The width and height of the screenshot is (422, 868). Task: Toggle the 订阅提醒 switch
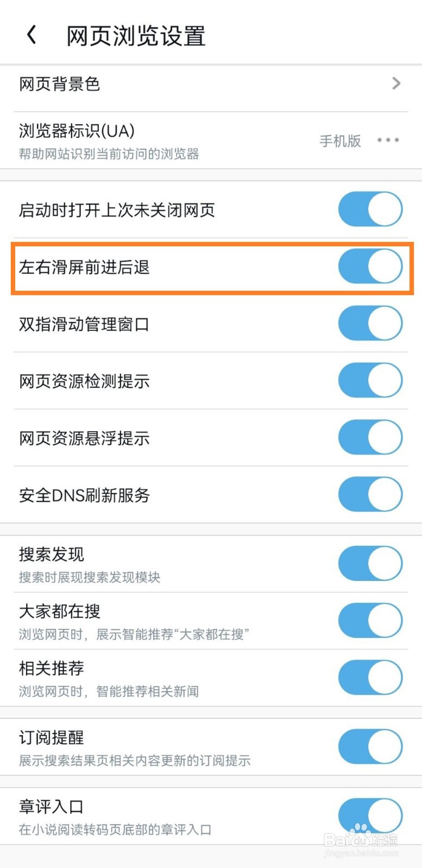point(370,746)
